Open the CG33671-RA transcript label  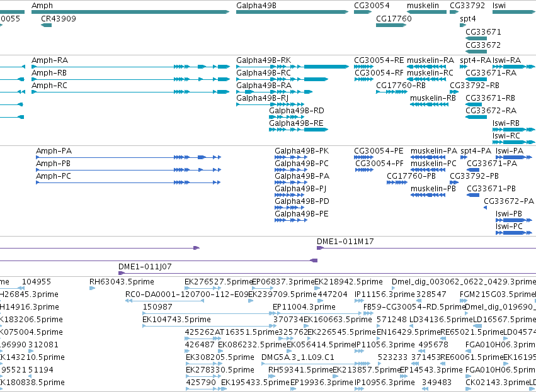pos(491,73)
